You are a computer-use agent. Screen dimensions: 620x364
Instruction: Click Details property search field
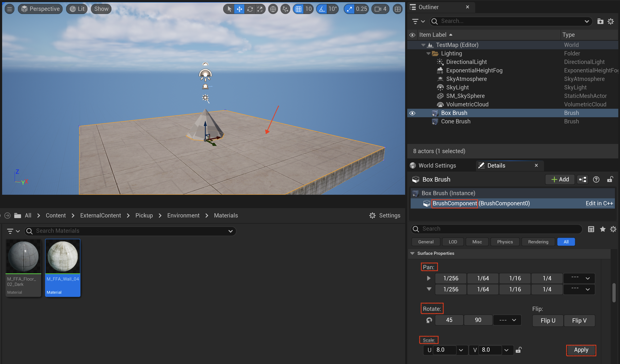(496, 229)
